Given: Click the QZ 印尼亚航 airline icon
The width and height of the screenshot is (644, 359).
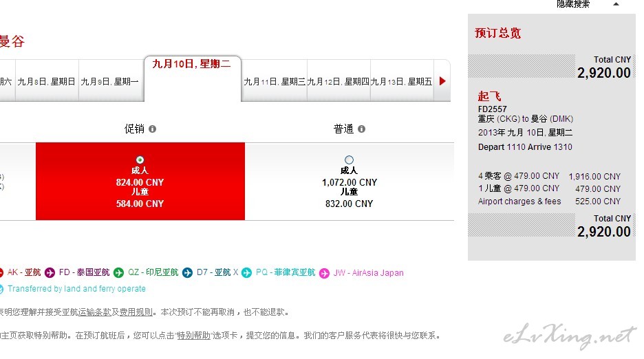Looking at the screenshot, I should click(x=119, y=273).
